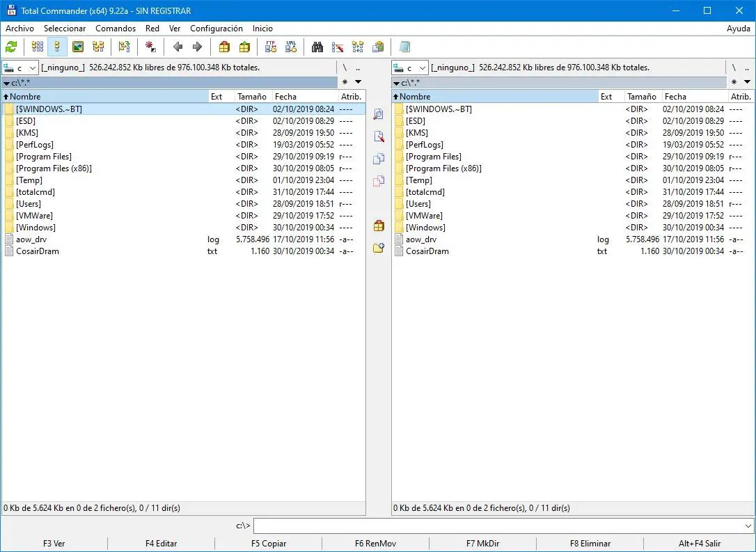Click the pack files icon in middle bar
The height and width of the screenshot is (552, 756).
[x=379, y=226]
